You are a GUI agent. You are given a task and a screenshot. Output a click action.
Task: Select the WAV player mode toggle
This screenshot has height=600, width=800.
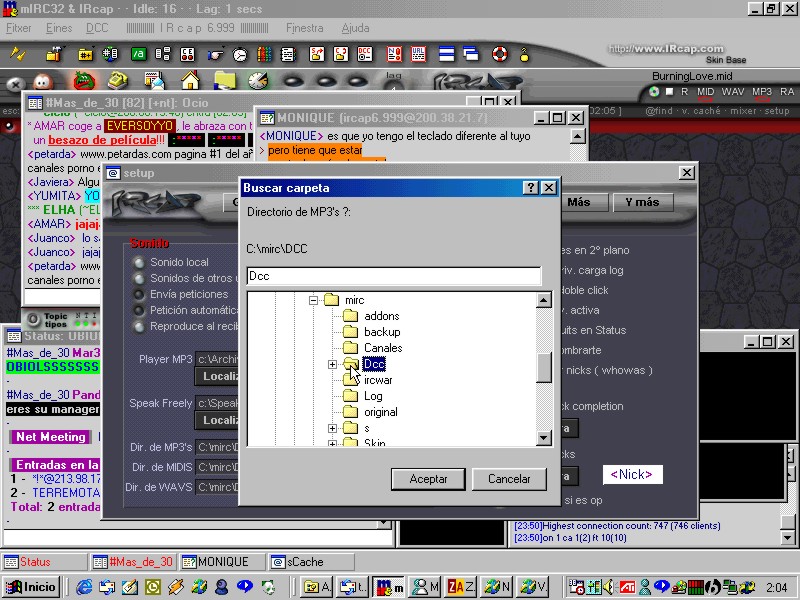click(x=733, y=92)
